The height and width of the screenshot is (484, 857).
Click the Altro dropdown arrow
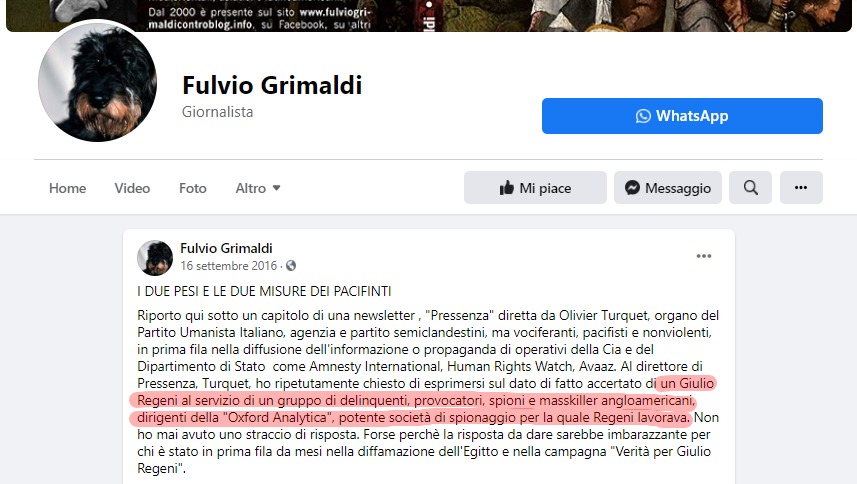pos(276,188)
